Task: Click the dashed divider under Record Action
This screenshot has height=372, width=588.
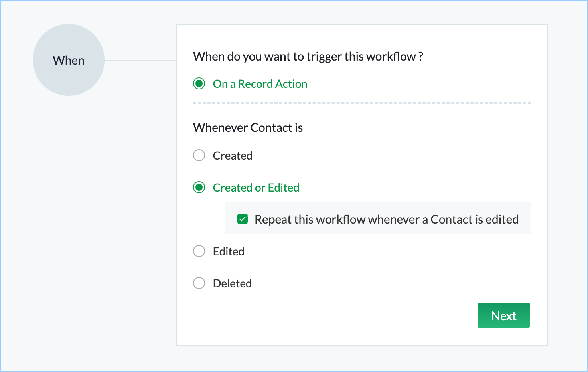Action: click(362, 103)
